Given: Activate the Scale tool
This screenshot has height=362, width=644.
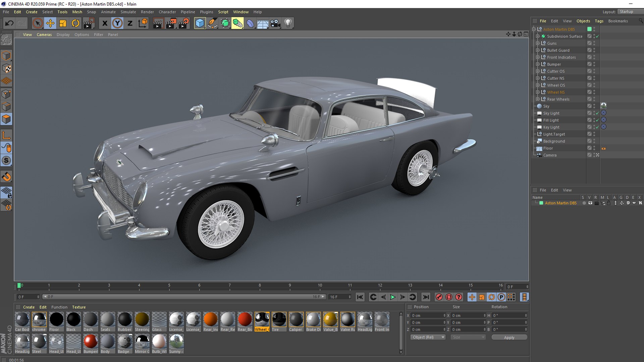Looking at the screenshot, I should pyautogui.click(x=63, y=23).
